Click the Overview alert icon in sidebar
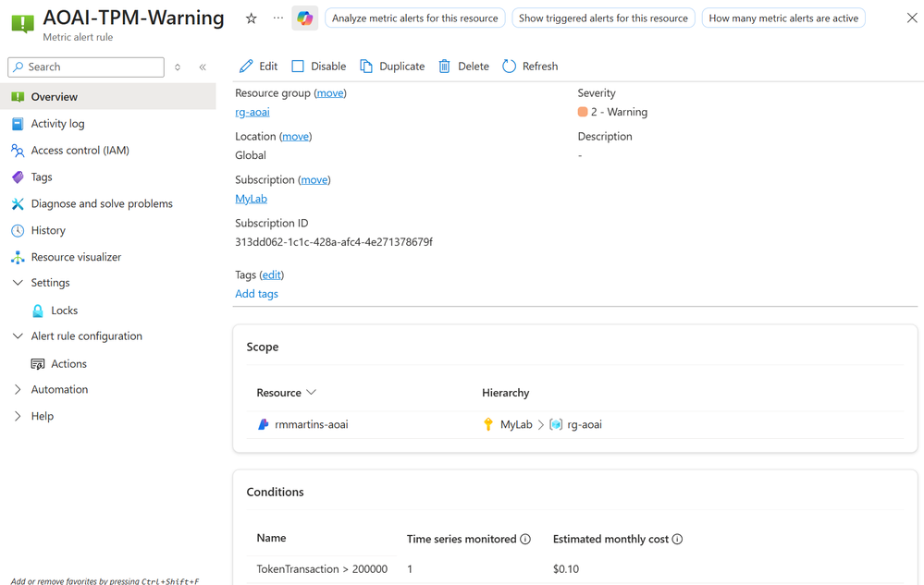Viewport: 924px width, 585px height. pos(18,97)
